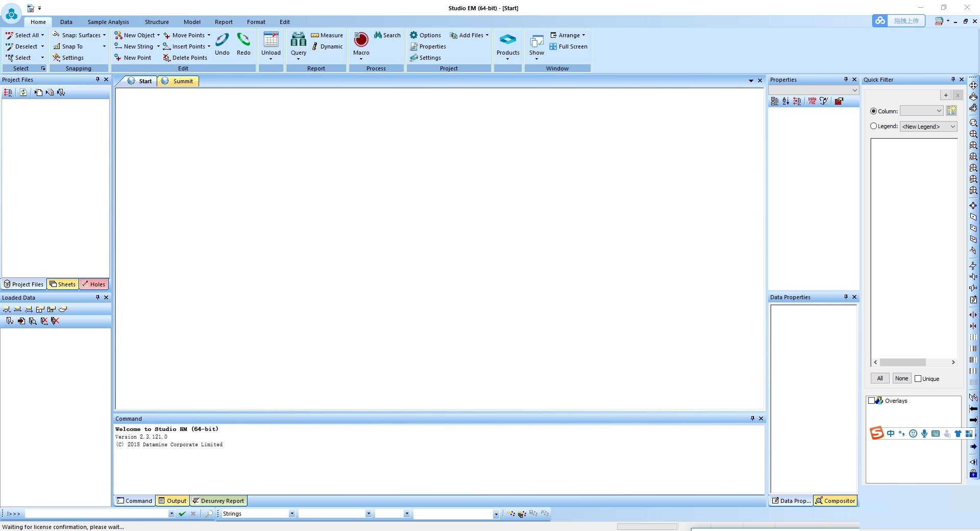Toggle the Overlays checkbox
The height and width of the screenshot is (531, 980).
click(x=872, y=401)
